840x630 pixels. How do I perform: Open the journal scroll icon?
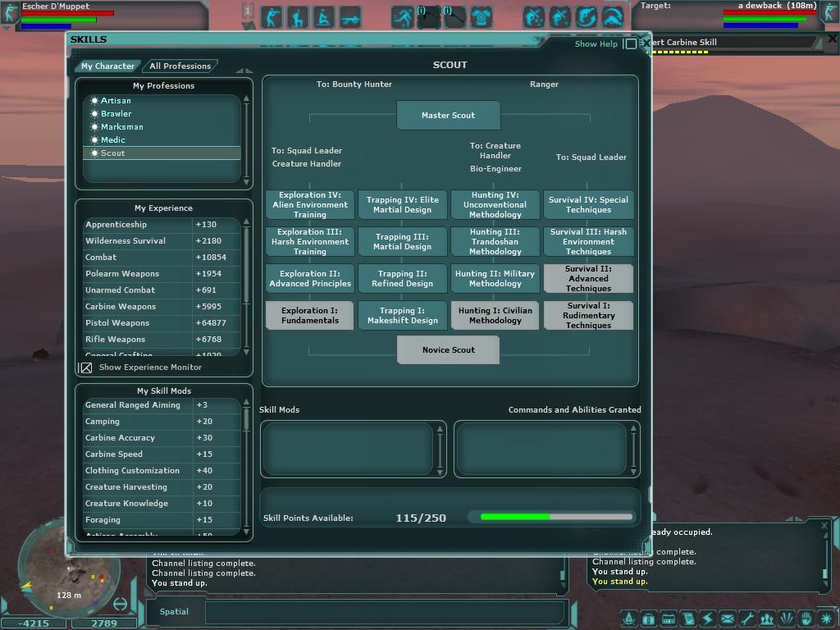click(x=688, y=619)
